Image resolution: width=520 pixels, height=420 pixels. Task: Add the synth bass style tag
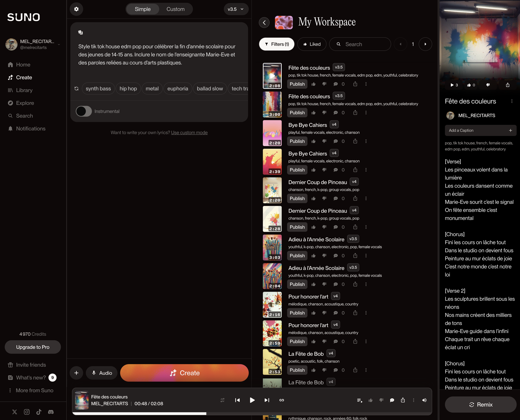point(98,89)
